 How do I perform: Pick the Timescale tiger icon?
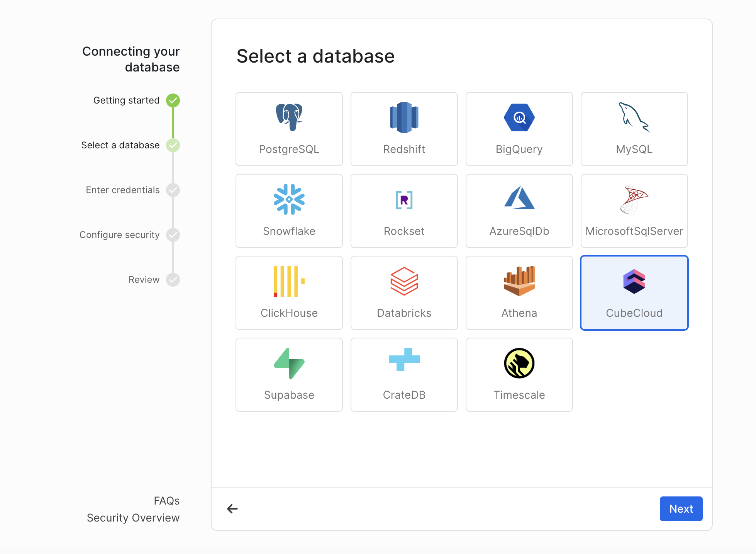pyautogui.click(x=519, y=363)
